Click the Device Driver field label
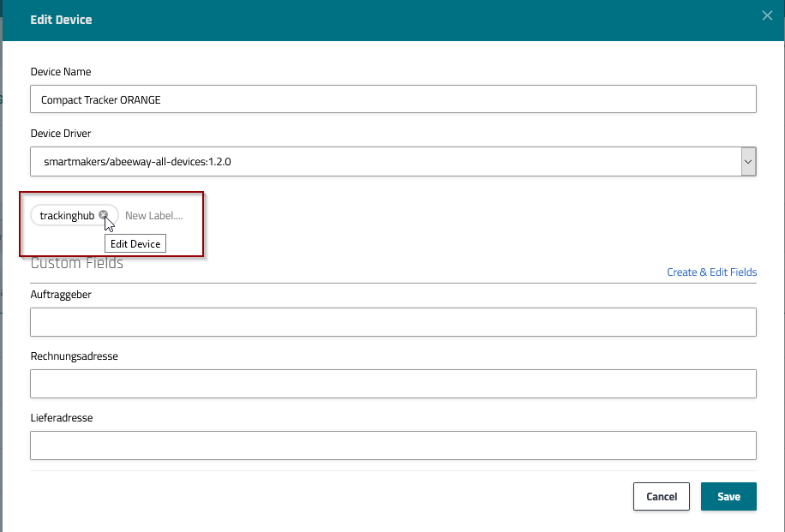Viewport: 785px width, 532px height. point(61,134)
